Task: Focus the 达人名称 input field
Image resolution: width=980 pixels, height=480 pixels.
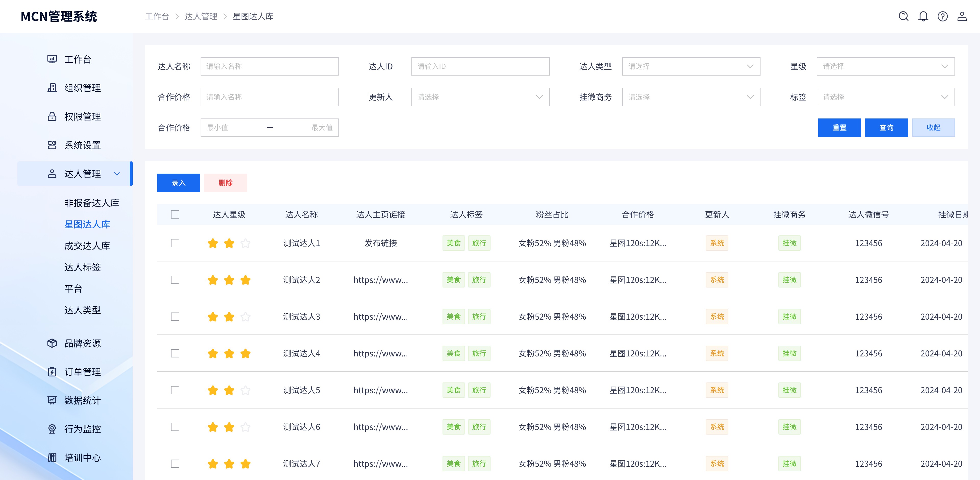Action: pyautogui.click(x=269, y=66)
